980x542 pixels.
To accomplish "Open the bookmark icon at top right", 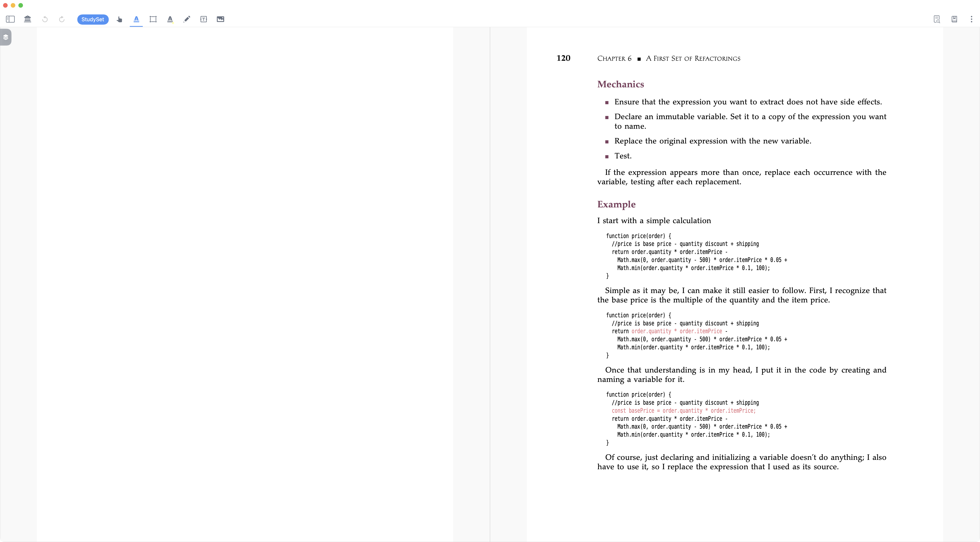I will (x=954, y=19).
